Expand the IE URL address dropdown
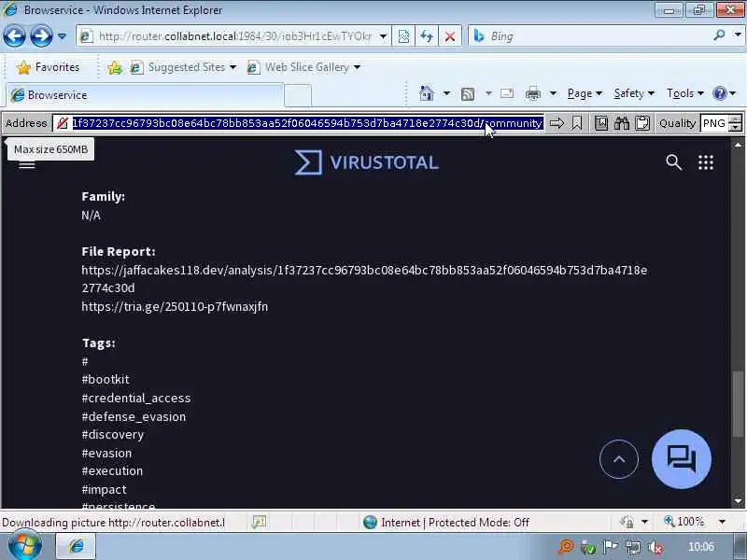This screenshot has width=747, height=560. [x=383, y=36]
